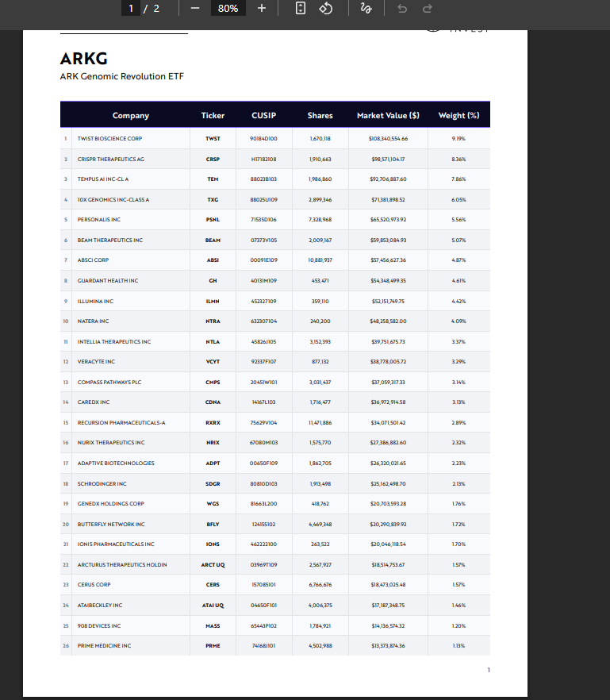Image resolution: width=610 pixels, height=700 pixels.
Task: Click the ARCT UQ ticker cell
Action: coord(213,565)
